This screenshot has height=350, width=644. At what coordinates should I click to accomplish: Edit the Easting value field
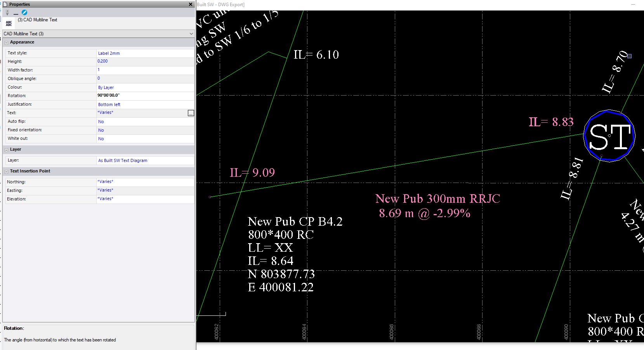tap(145, 190)
